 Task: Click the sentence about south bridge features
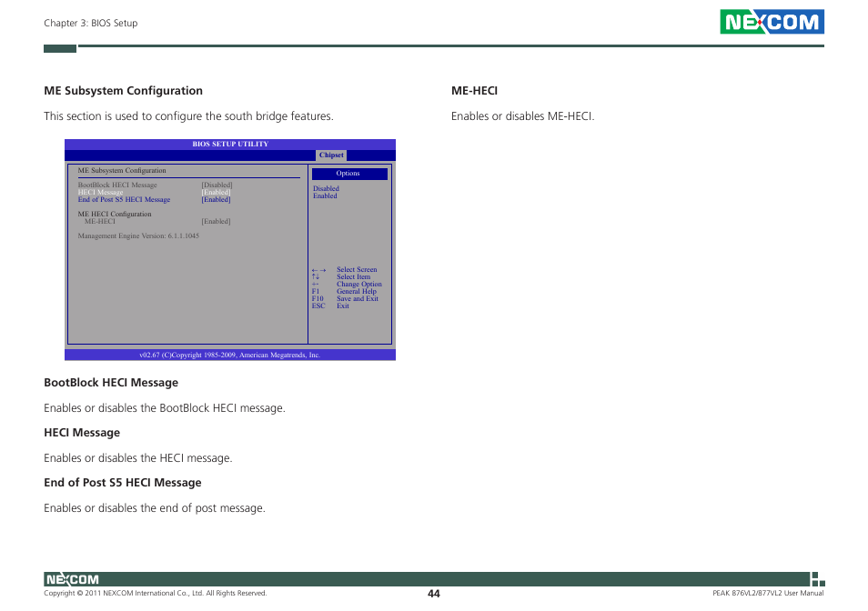(x=188, y=116)
